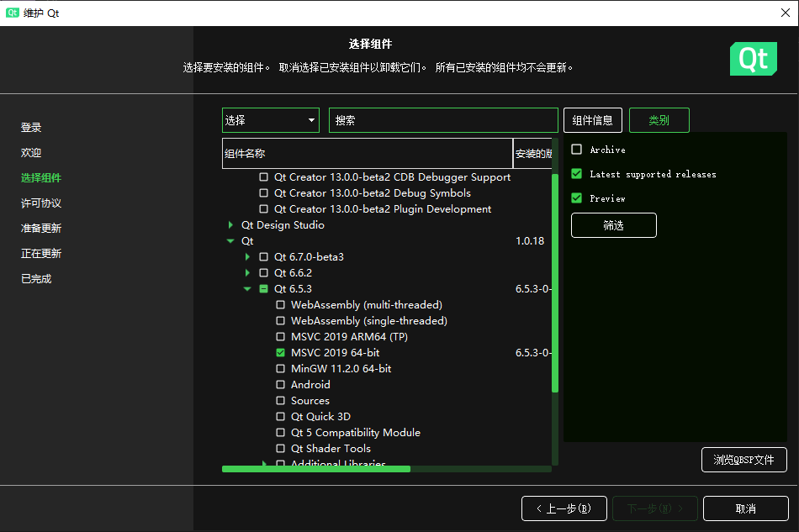Screen dimensions: 799x532
Task: Select the 已完成 step in sidebar
Action: 36,278
